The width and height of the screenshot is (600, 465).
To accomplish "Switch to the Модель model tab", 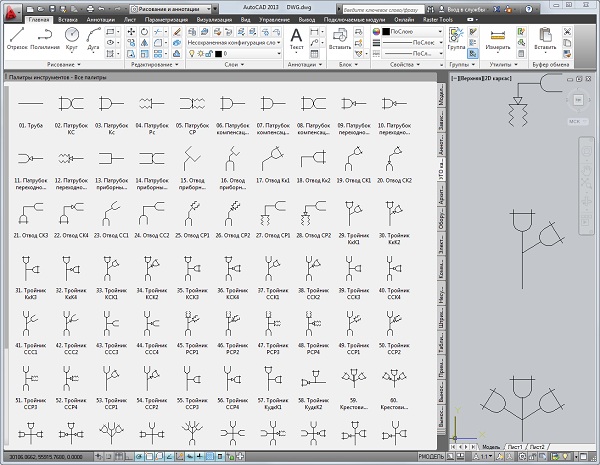I will click(x=491, y=446).
